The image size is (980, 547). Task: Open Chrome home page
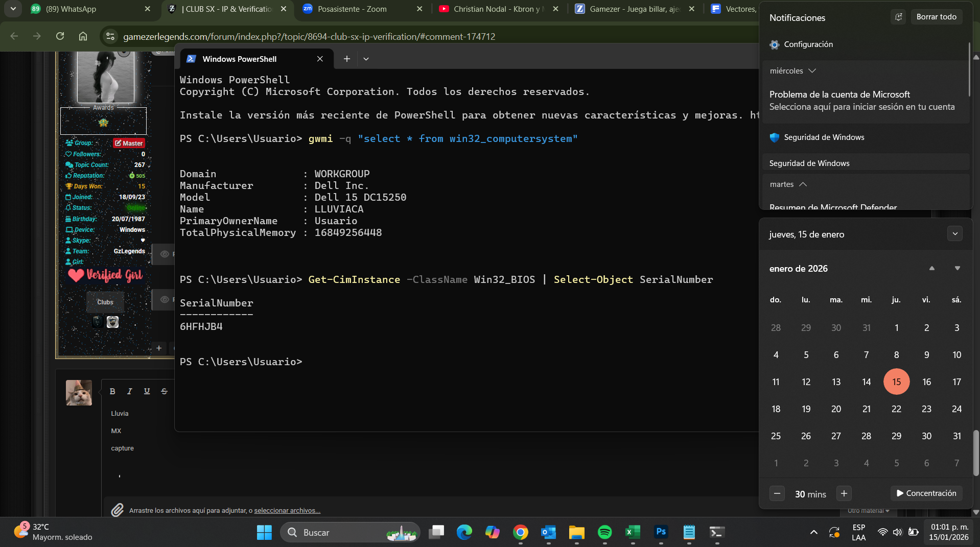(x=83, y=36)
